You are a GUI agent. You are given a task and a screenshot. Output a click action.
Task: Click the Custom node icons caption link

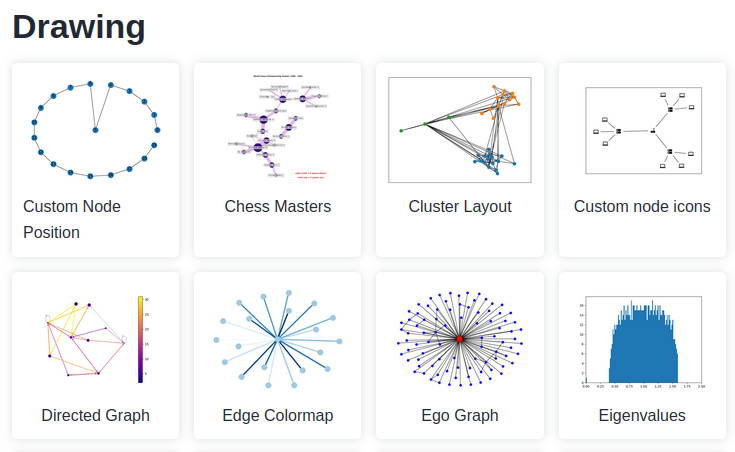click(x=642, y=207)
